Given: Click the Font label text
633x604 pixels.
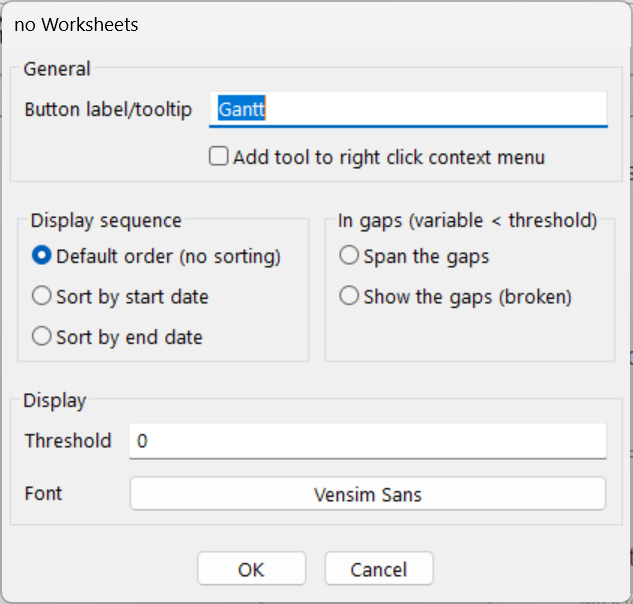Looking at the screenshot, I should click(x=43, y=494).
